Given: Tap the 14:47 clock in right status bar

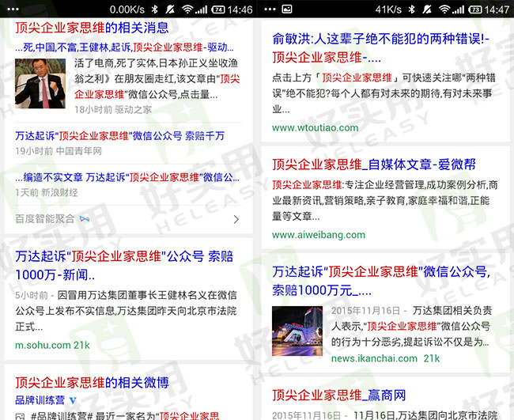Looking at the screenshot, I should [497, 9].
